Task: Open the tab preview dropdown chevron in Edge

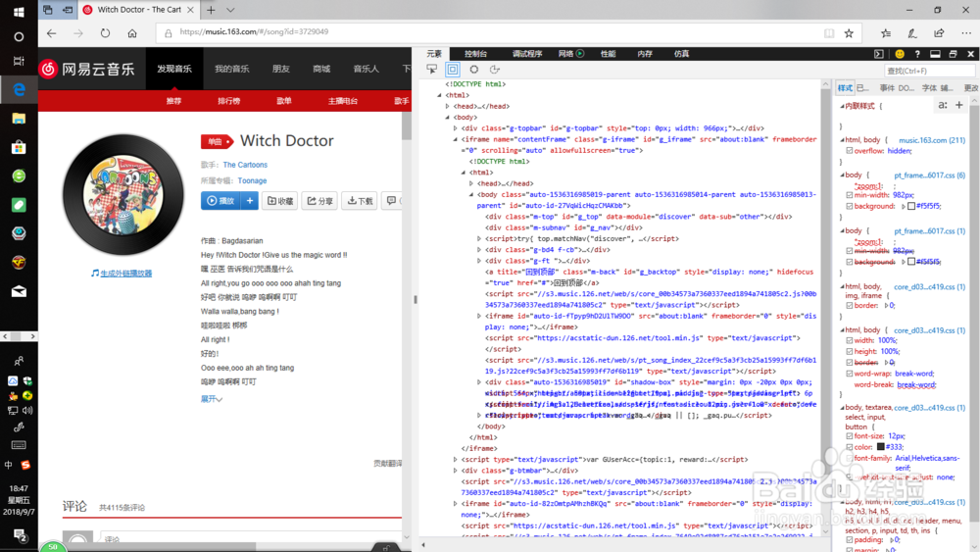Action: 230,10
